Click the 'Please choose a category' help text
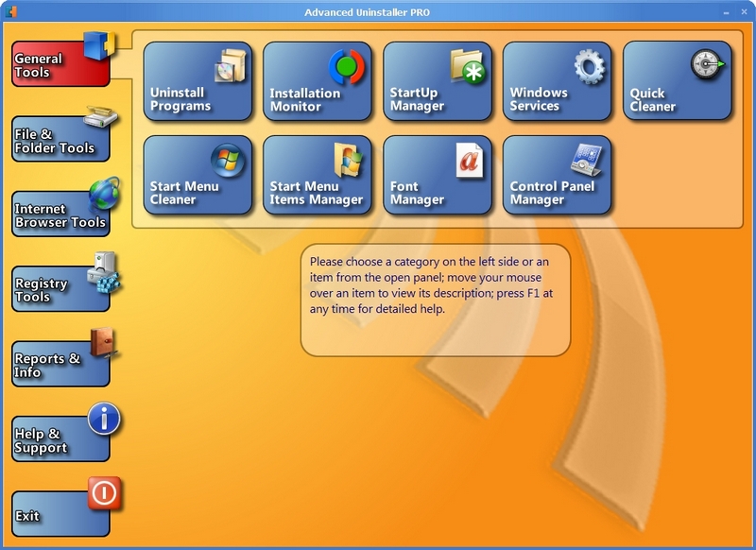The width and height of the screenshot is (756, 550). pos(431,284)
